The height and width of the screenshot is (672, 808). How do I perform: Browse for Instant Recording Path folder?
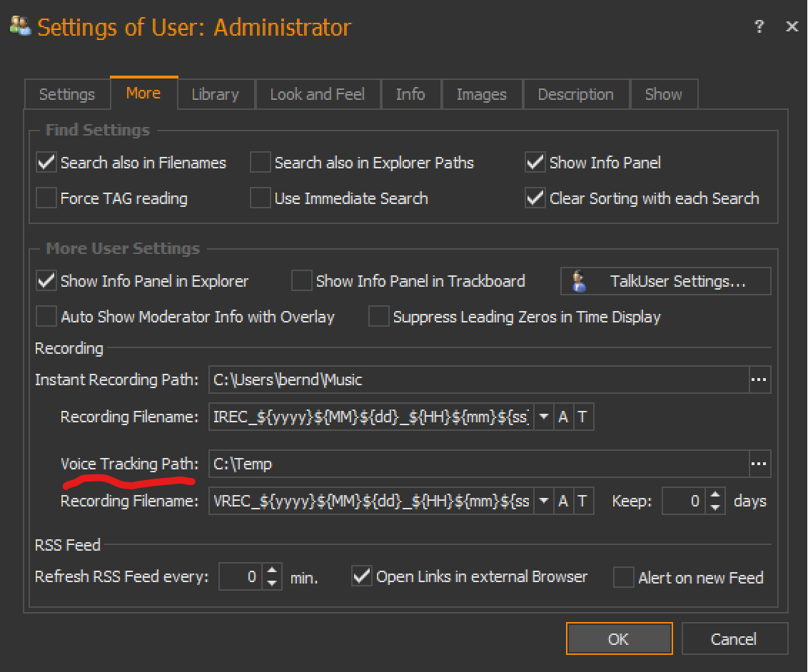(x=759, y=380)
